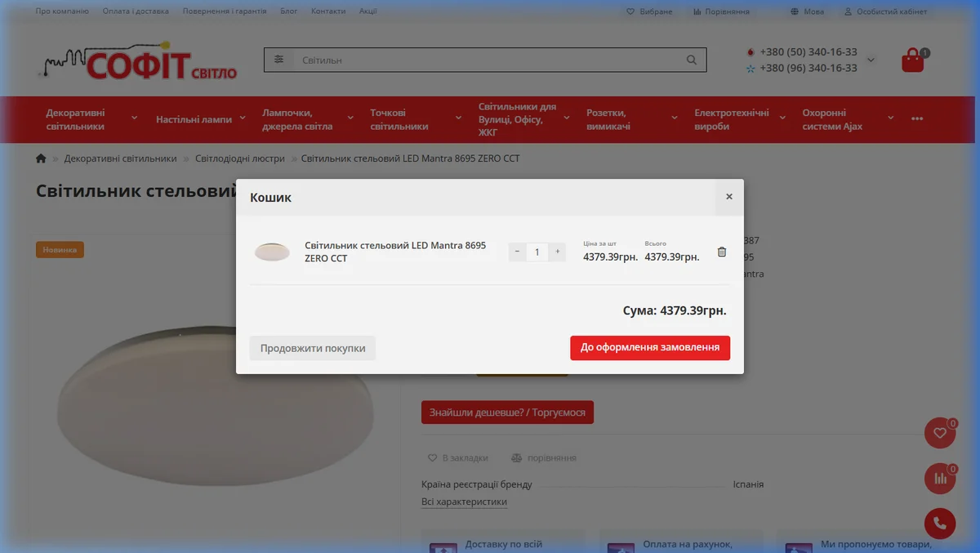This screenshot has width=980, height=553.
Task: Add to bookmarks via В закладки
Action: tap(458, 458)
